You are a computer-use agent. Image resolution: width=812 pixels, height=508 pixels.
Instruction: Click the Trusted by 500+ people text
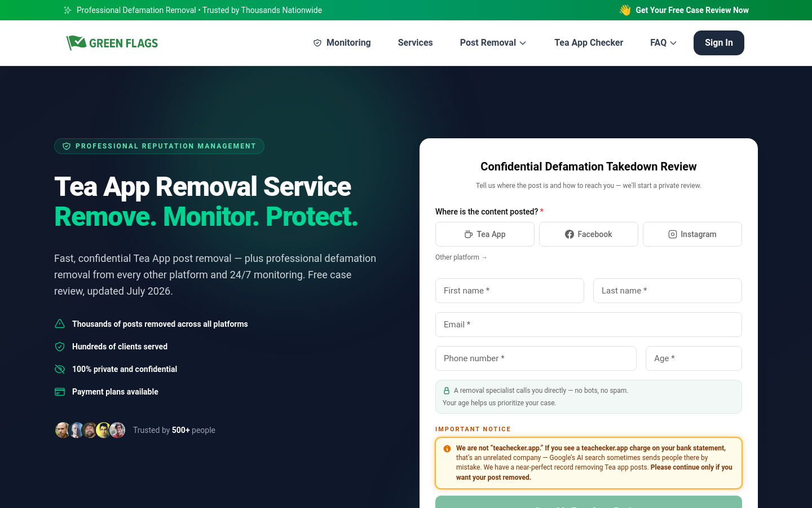click(x=174, y=430)
